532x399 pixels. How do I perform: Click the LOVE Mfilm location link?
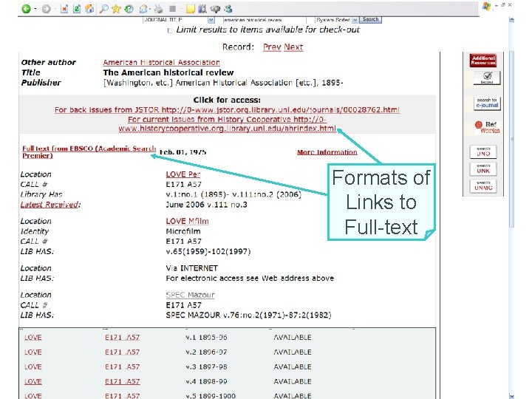point(187,221)
